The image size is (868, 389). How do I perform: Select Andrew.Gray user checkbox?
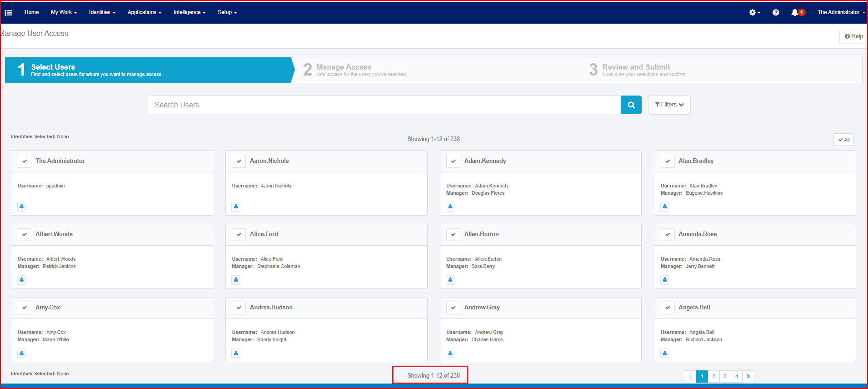(x=453, y=308)
